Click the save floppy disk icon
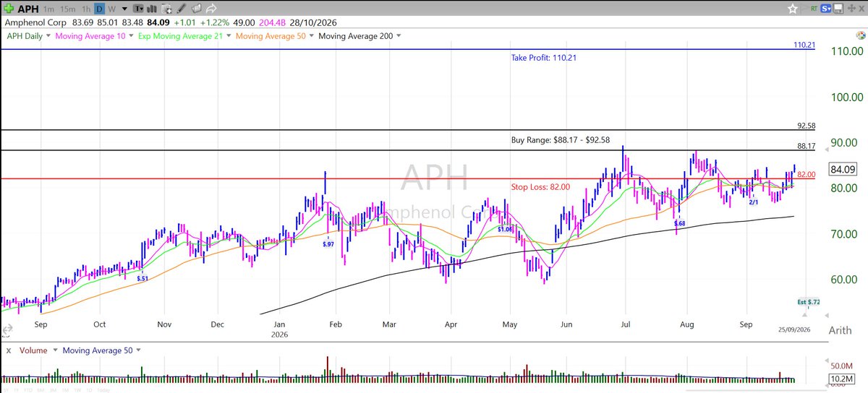868x393 pixels. tap(840, 9)
